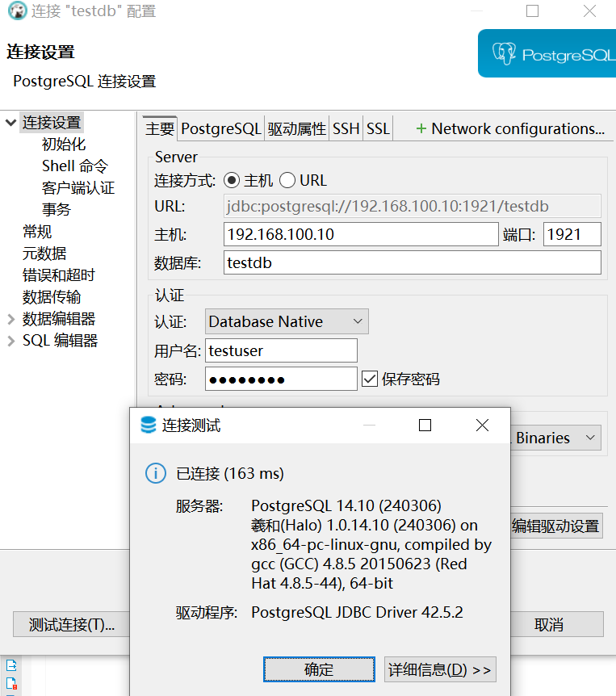Click the 端口 field showing 1921
Screen dimensions: 616x696
(x=572, y=234)
